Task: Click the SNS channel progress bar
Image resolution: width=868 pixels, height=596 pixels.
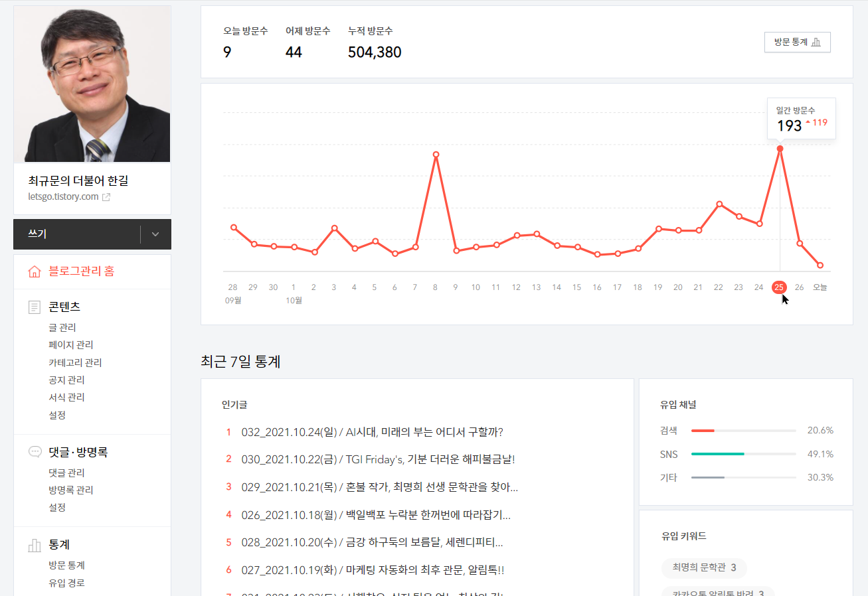Action: click(x=743, y=454)
